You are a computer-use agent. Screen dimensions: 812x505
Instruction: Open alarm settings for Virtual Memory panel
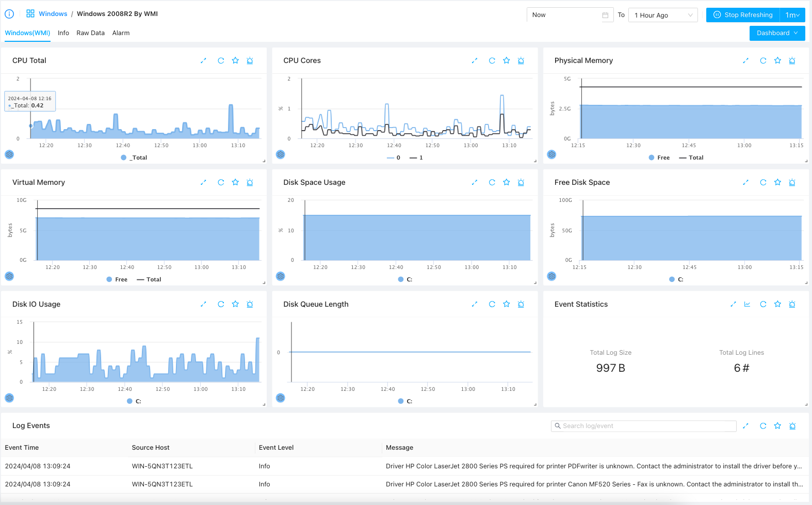coord(250,183)
